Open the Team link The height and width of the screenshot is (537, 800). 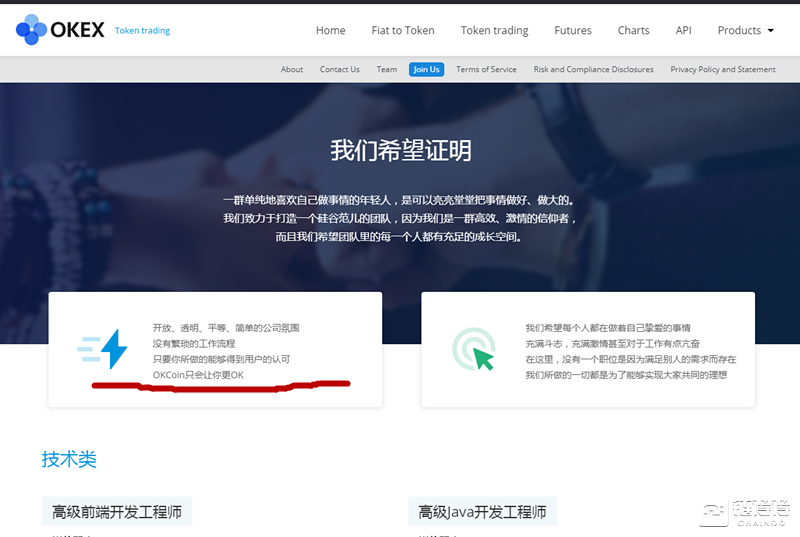[x=387, y=69]
